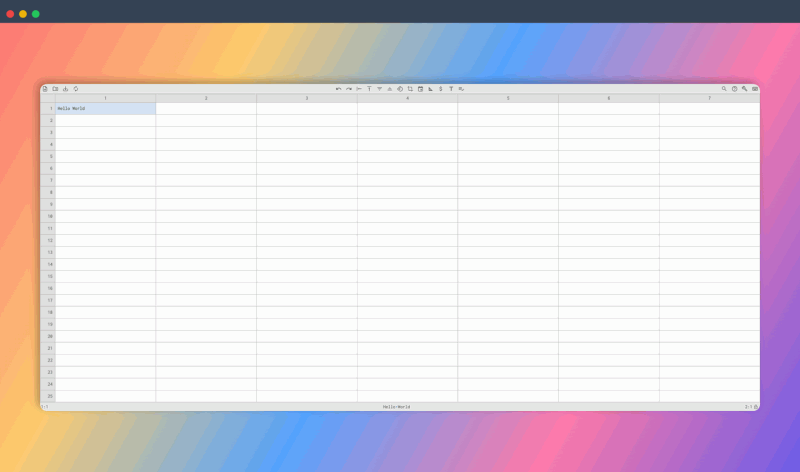Click the crop-shaped toolbar icon
Viewport: 800px width, 472px height.
pyautogui.click(x=410, y=89)
